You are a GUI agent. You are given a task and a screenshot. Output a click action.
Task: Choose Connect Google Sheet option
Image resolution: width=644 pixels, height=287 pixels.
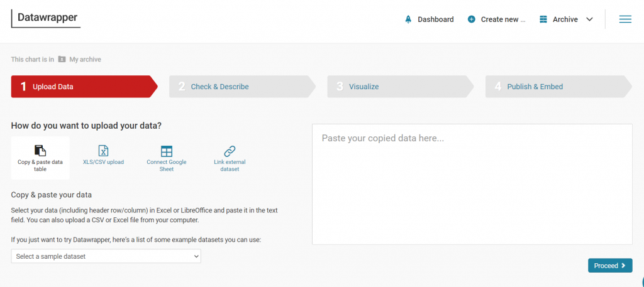[x=167, y=158]
